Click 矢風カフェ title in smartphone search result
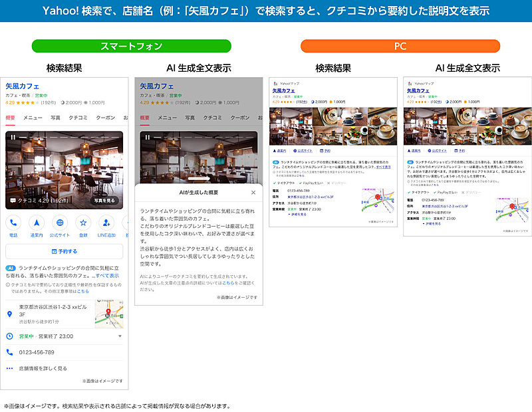Viewport: 532px width, 412px height. click(22, 86)
